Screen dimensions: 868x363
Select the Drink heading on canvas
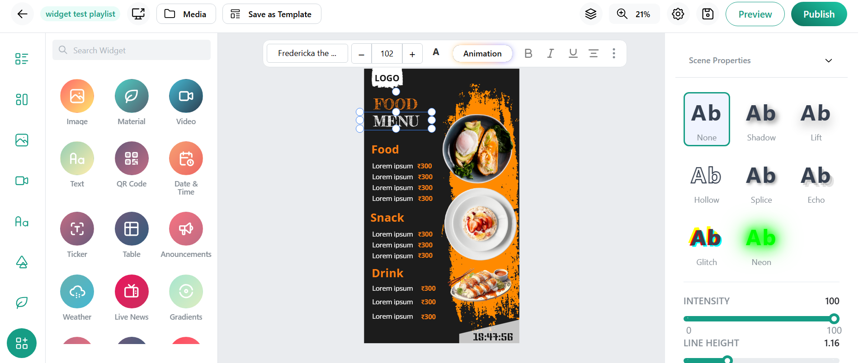[387, 273]
